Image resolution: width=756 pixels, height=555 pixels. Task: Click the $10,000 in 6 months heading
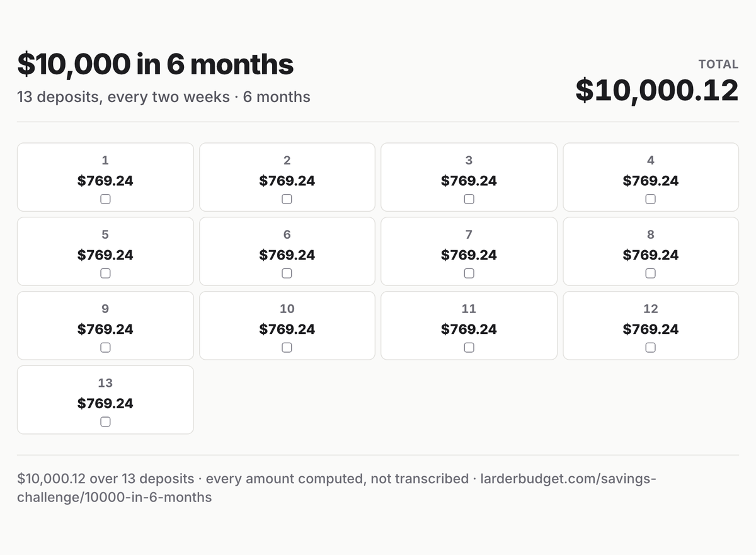156,64
